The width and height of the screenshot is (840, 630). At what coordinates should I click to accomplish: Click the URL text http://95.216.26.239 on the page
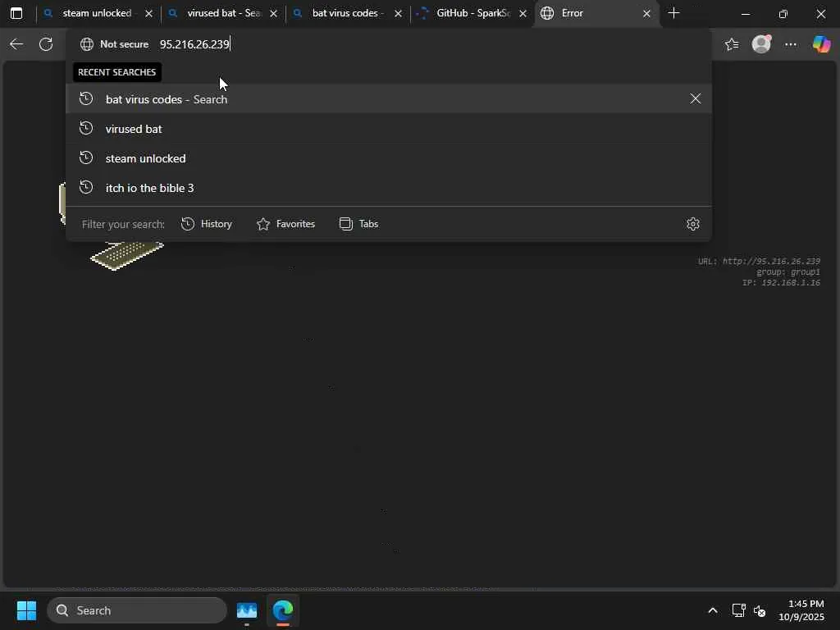(x=771, y=261)
